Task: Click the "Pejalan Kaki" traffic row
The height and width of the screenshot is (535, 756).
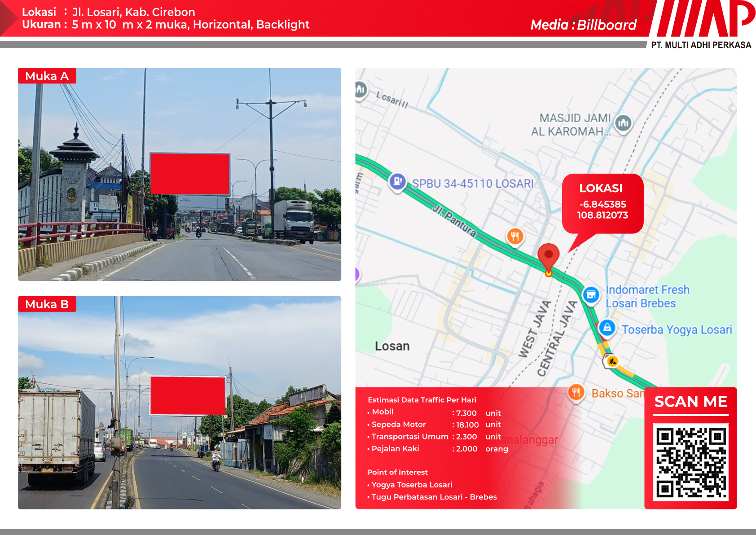Action: point(438,449)
